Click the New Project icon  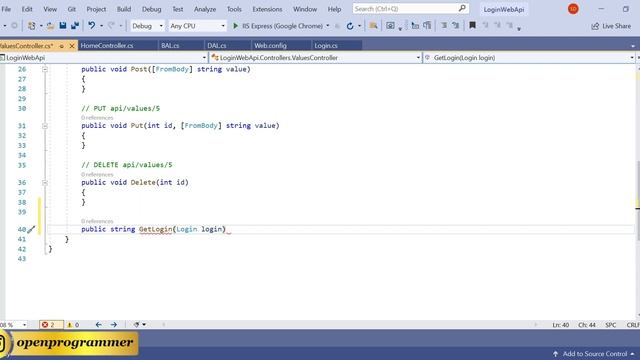(x=31, y=26)
